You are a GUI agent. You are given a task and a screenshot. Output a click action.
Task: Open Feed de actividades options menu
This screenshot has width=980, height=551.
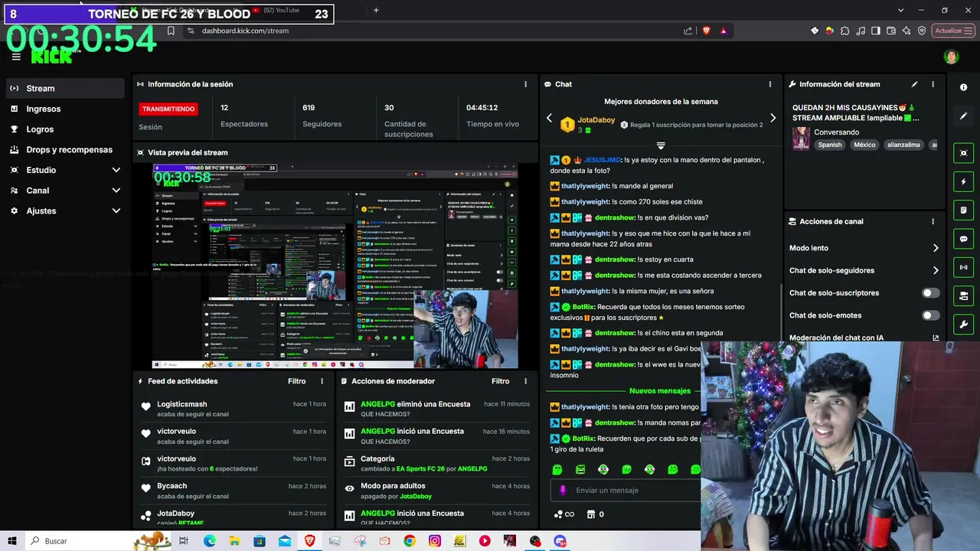(x=322, y=381)
